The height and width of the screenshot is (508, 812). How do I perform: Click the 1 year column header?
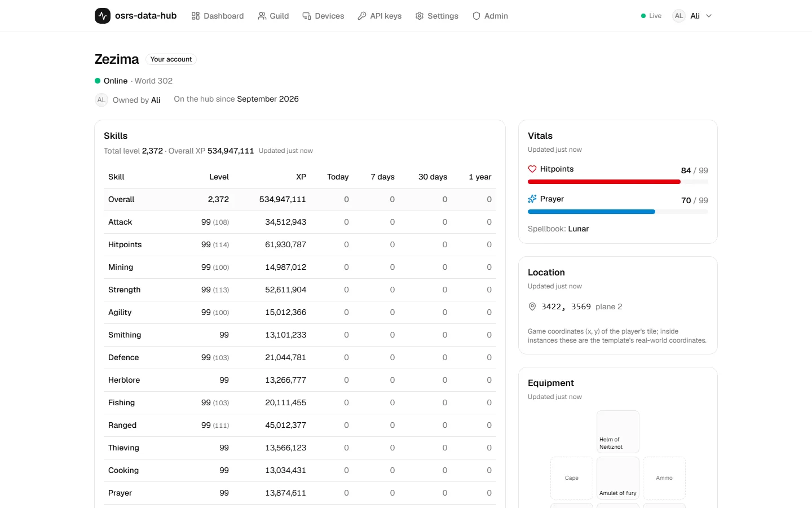pyautogui.click(x=480, y=177)
